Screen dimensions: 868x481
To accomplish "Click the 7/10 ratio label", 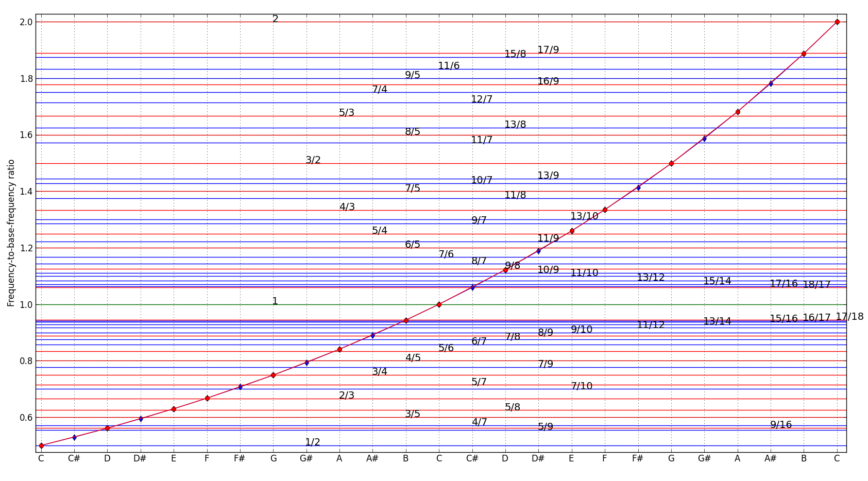I will 582,386.
